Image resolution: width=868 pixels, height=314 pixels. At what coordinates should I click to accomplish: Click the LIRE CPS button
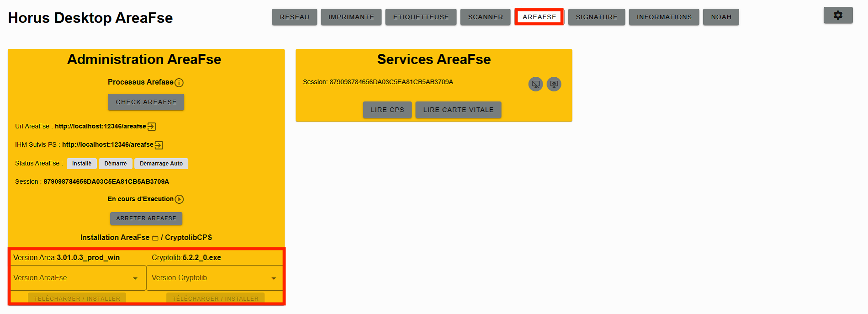click(387, 110)
